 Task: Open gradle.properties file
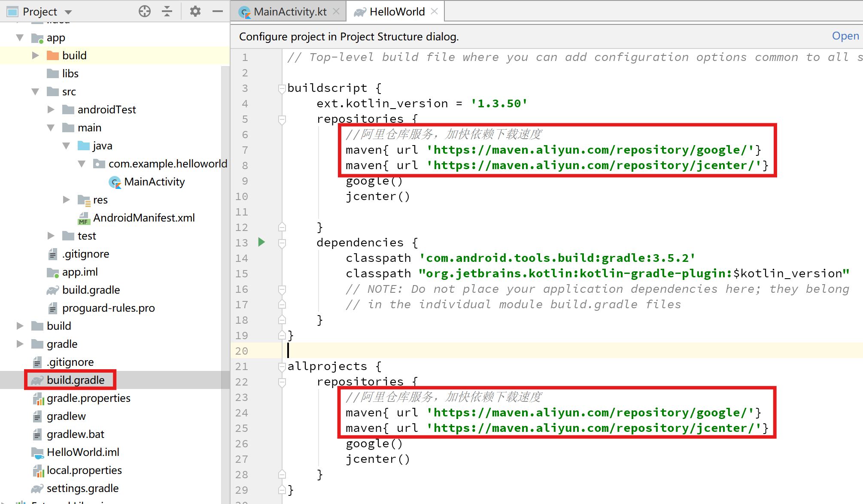tap(88, 398)
